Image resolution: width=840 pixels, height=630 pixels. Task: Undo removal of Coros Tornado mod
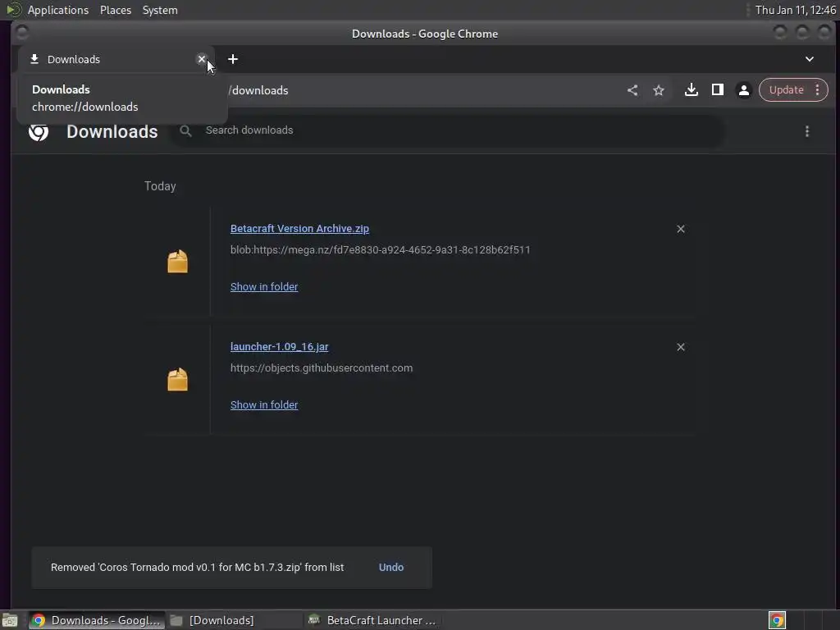(391, 568)
